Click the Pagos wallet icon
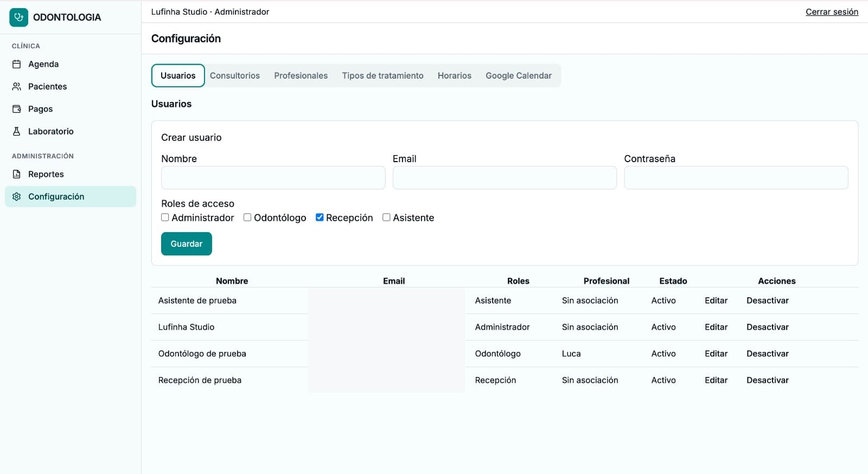This screenshot has height=474, width=868. tap(17, 109)
